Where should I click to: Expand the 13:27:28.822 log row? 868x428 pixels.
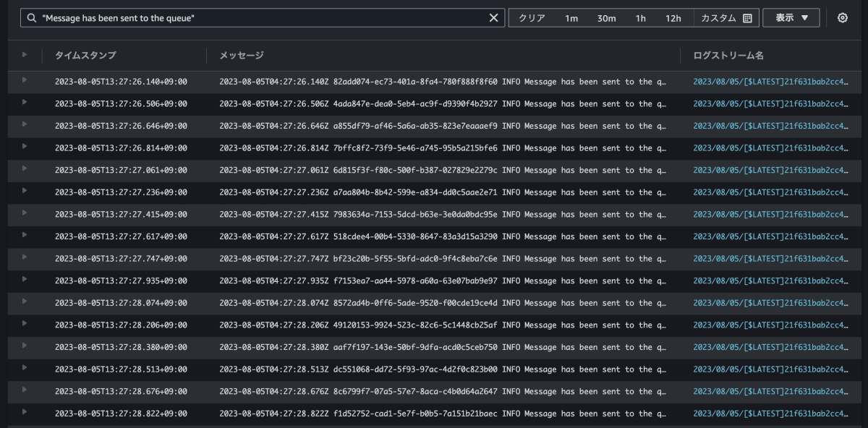25,412
